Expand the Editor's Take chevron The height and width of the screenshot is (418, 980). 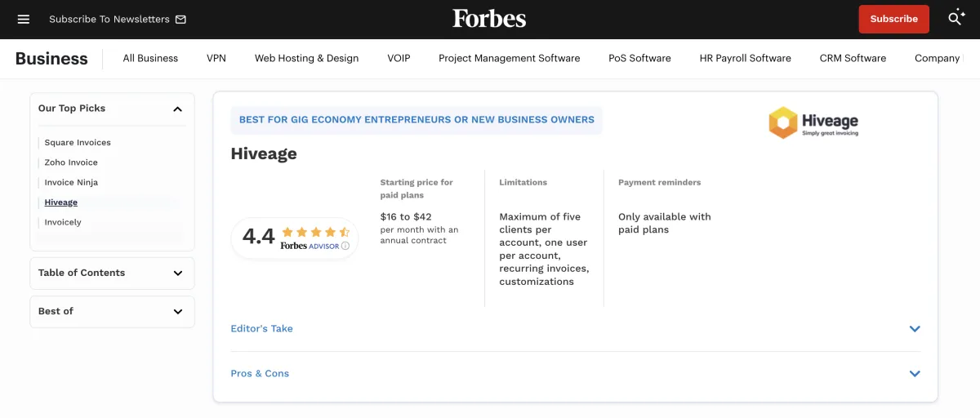(915, 329)
